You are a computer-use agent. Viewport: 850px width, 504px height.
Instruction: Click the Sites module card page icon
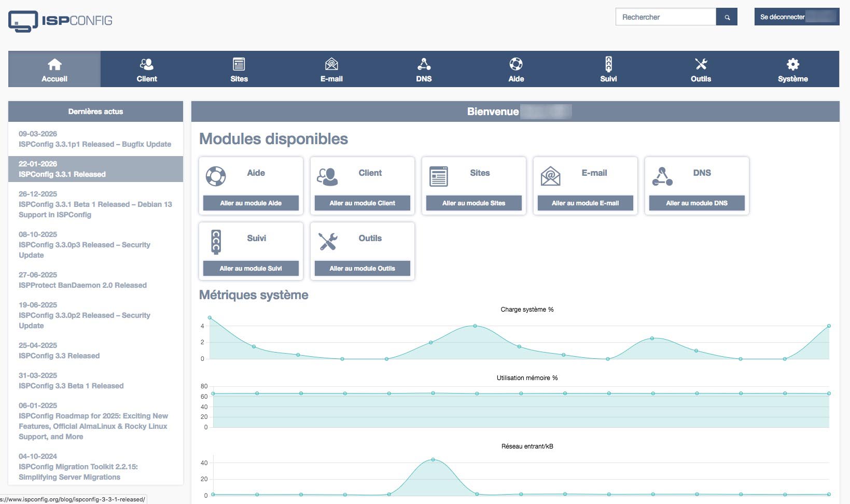(439, 176)
